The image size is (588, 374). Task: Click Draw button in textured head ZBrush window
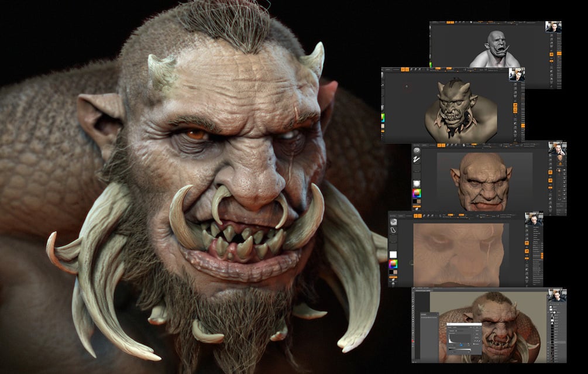click(x=443, y=145)
